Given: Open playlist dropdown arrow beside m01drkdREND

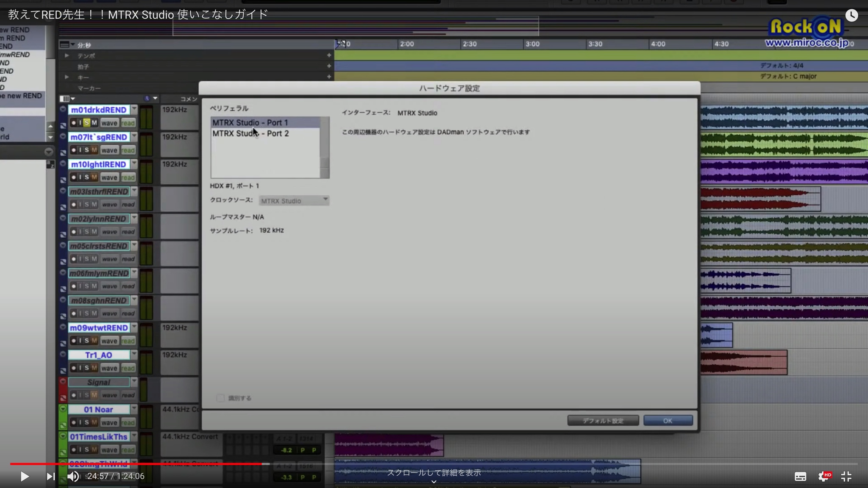Looking at the screenshot, I should click(x=134, y=109).
